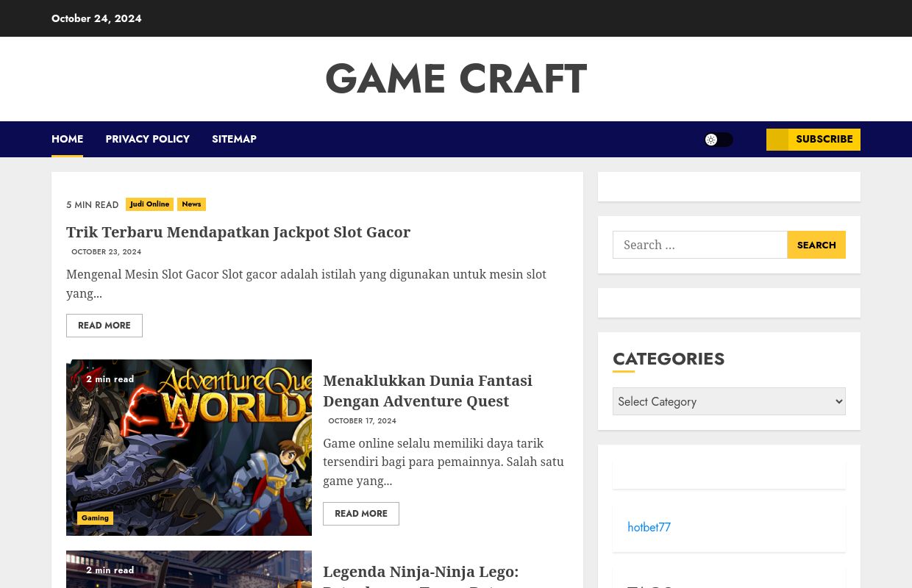
Task: Click the Game Craft site title
Action: [456, 79]
